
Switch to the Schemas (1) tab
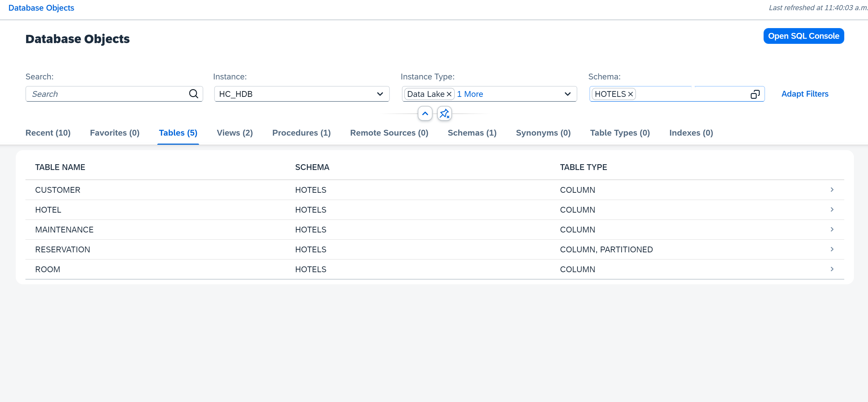click(x=472, y=133)
